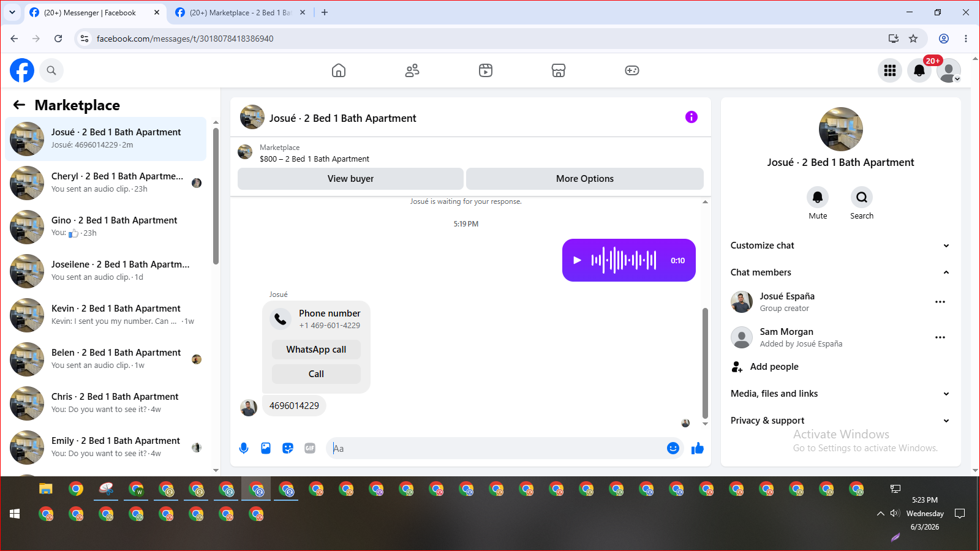The width and height of the screenshot is (980, 551).
Task: Open the tab search dropdown arrow
Action: pos(12,12)
